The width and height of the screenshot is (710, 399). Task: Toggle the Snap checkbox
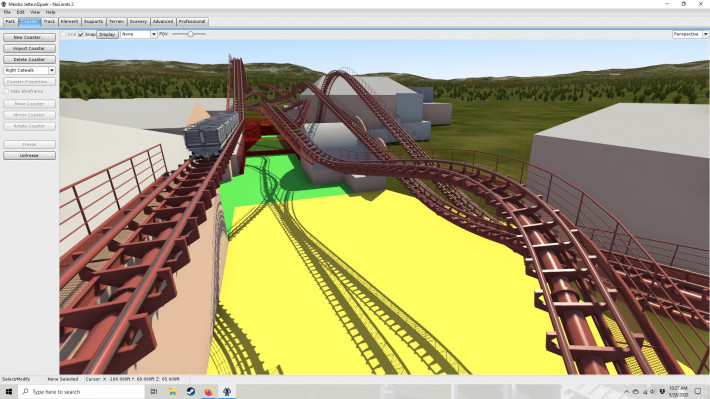[x=81, y=34]
